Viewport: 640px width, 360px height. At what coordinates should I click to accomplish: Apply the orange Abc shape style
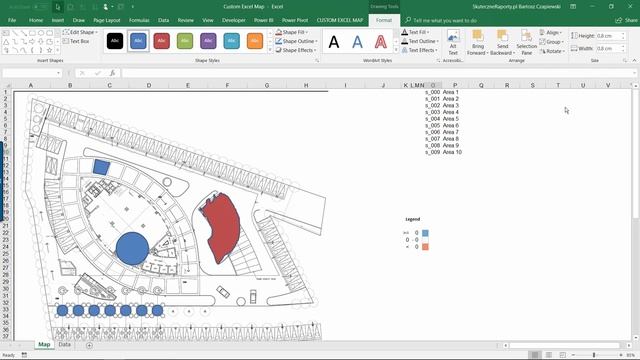tap(255, 41)
